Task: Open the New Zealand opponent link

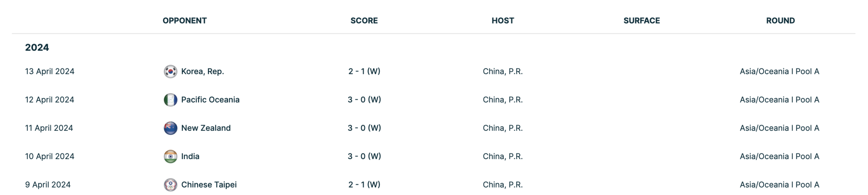Action: point(206,128)
